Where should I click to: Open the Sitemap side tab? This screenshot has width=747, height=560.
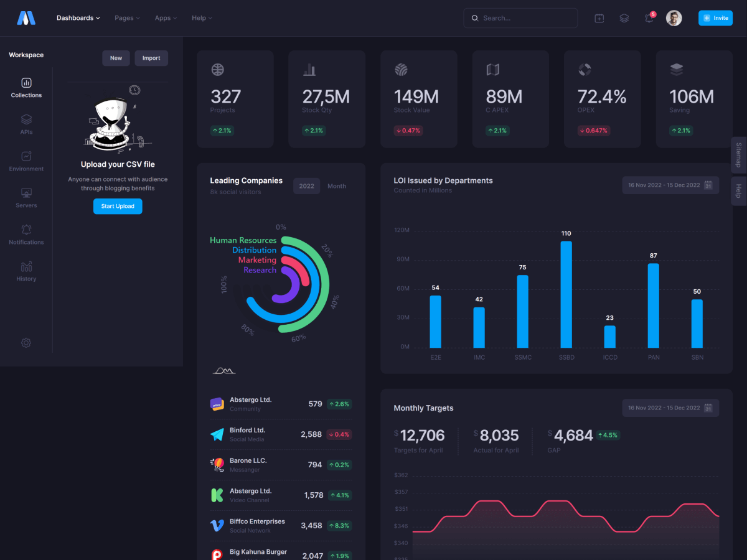click(x=738, y=155)
